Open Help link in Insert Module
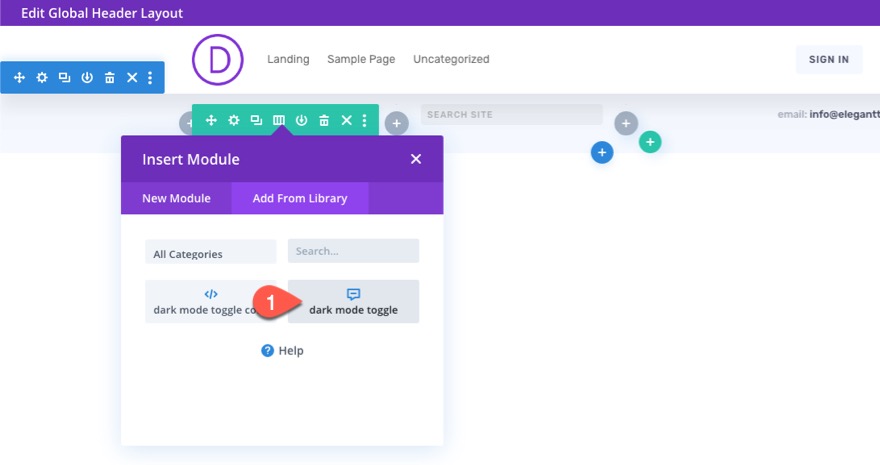880x465 pixels. pyautogui.click(x=282, y=351)
